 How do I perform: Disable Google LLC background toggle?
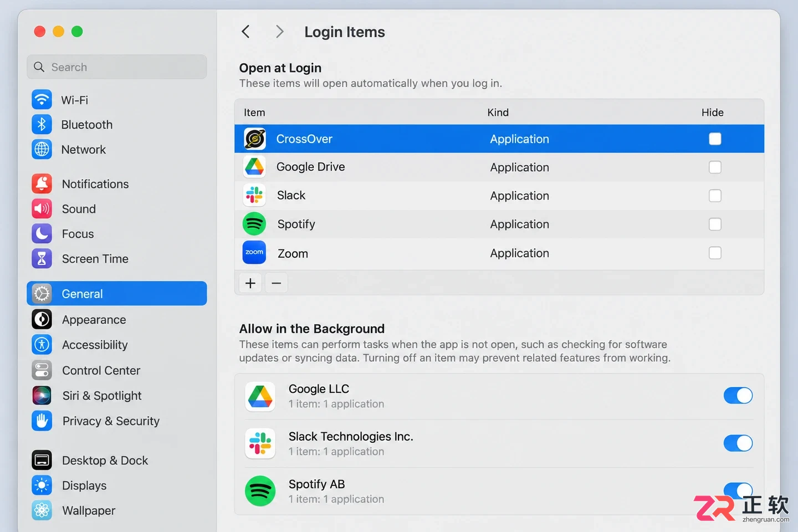[738, 396]
